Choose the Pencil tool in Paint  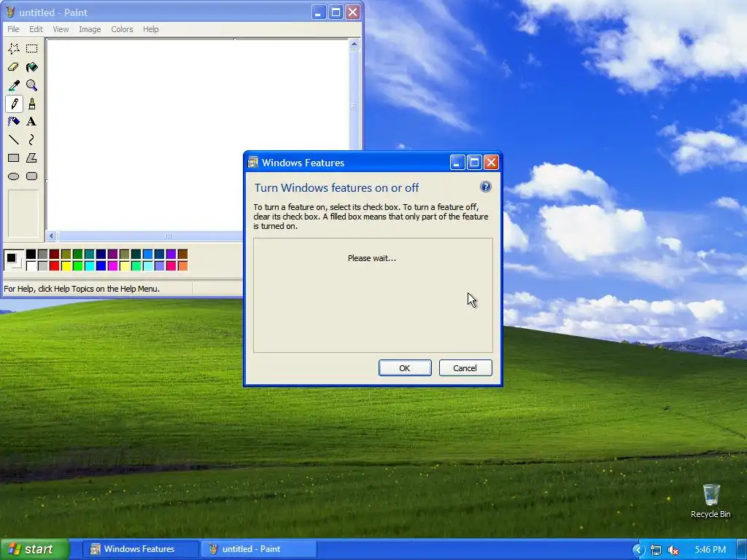coord(13,104)
